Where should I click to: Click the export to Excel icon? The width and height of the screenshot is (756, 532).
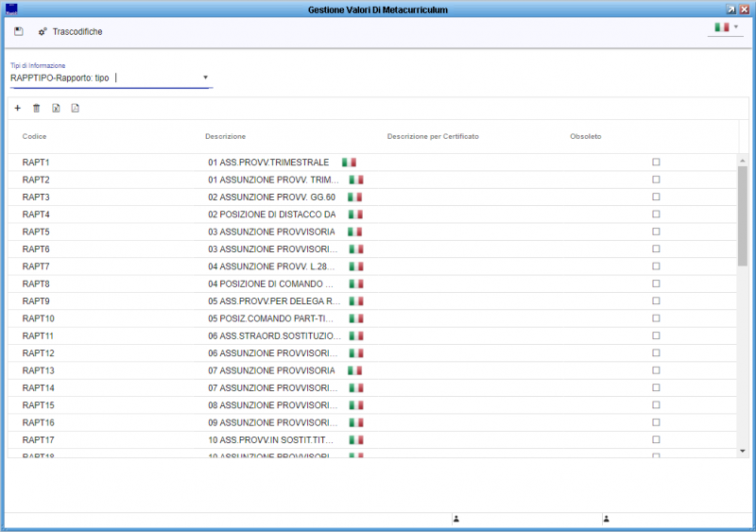(56, 109)
